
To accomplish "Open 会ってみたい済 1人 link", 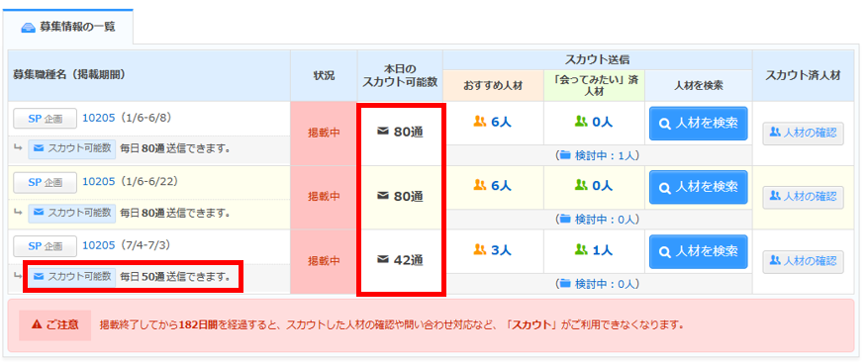I will point(594,250).
